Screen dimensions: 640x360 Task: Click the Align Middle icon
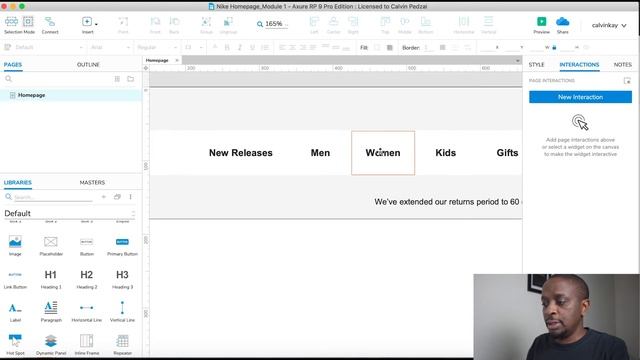click(x=404, y=21)
